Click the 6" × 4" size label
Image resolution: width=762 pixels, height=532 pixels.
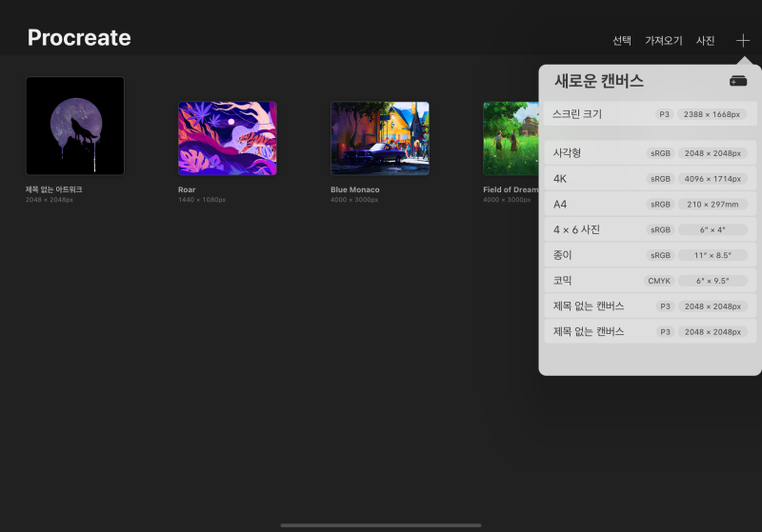click(x=712, y=229)
